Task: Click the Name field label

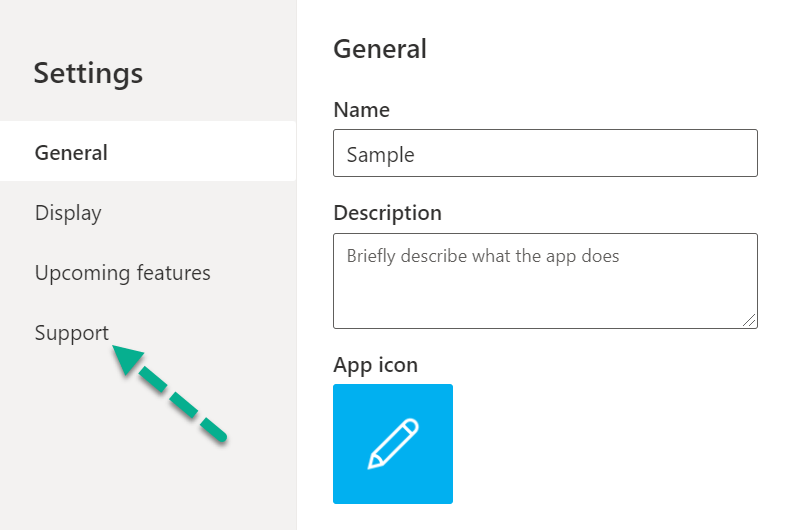Action: click(361, 110)
